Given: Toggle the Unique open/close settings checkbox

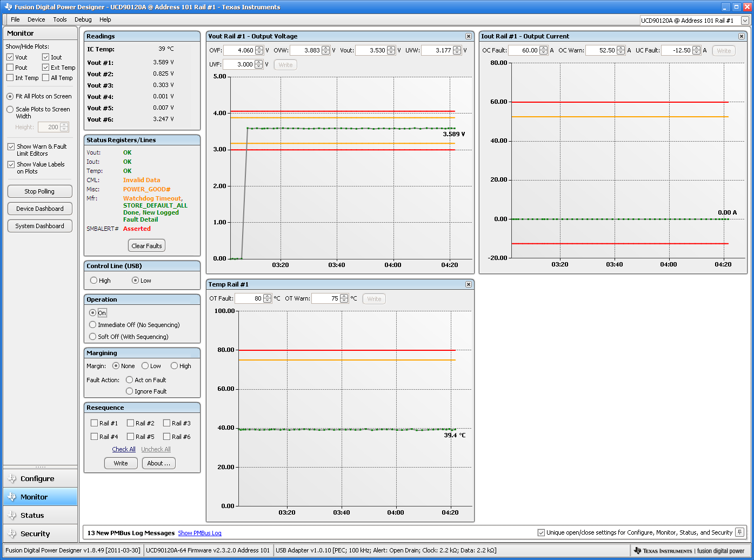Looking at the screenshot, I should point(541,532).
